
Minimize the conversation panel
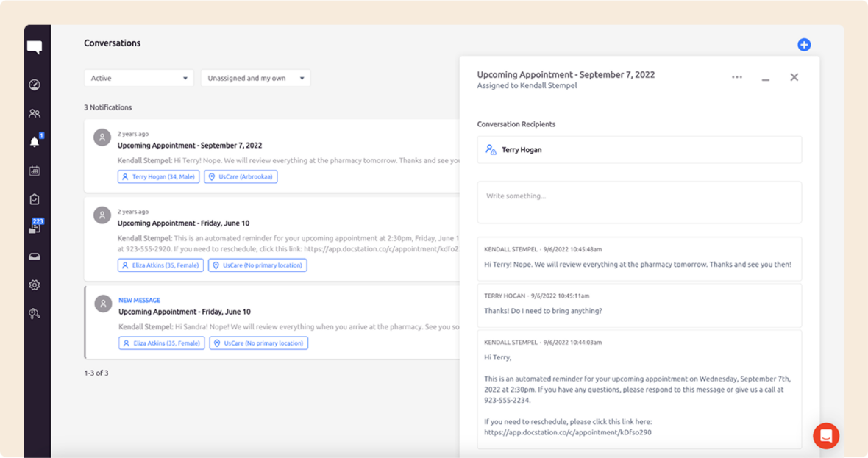(766, 78)
